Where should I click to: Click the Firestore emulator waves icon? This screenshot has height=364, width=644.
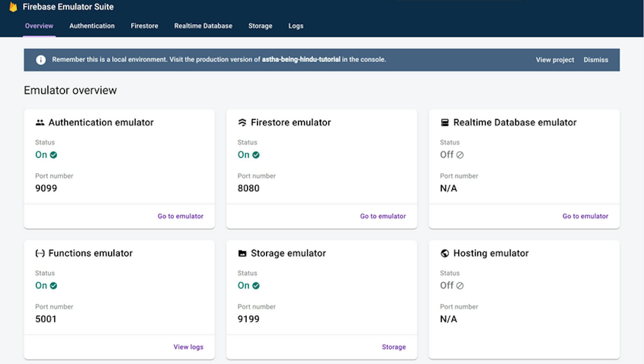[242, 122]
